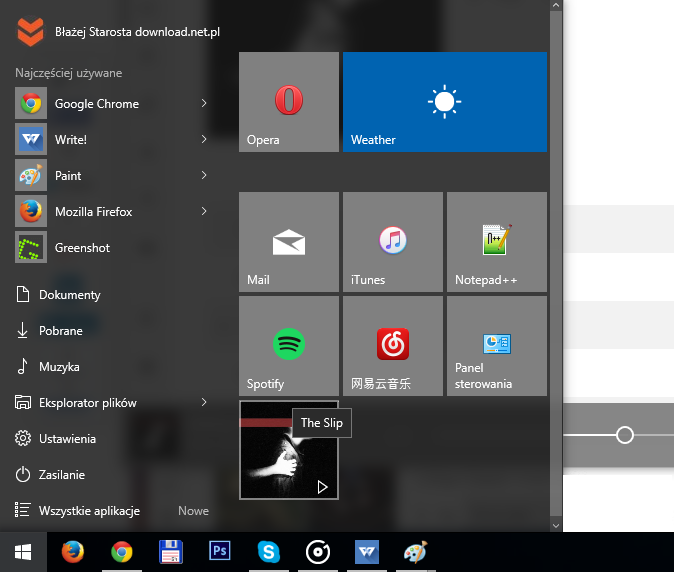Open Photoshop from the taskbar

220,551
